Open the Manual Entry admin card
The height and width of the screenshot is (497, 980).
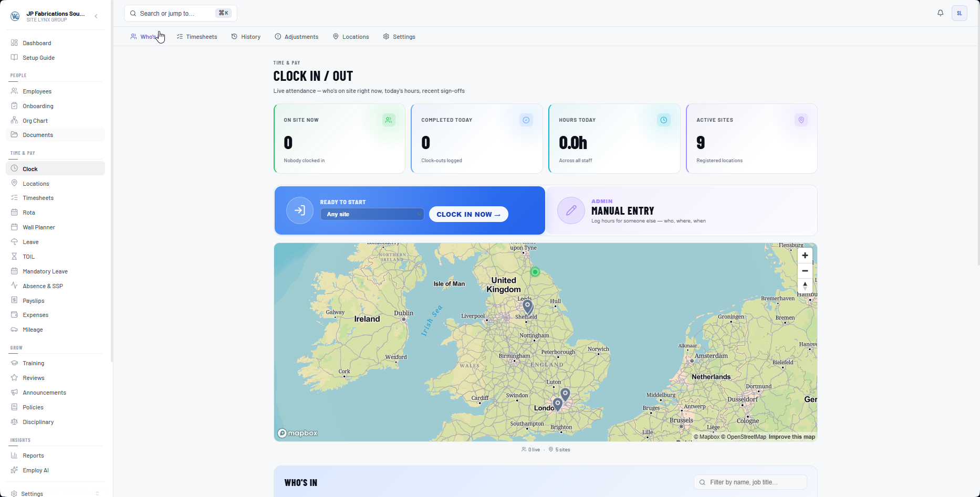click(x=681, y=210)
